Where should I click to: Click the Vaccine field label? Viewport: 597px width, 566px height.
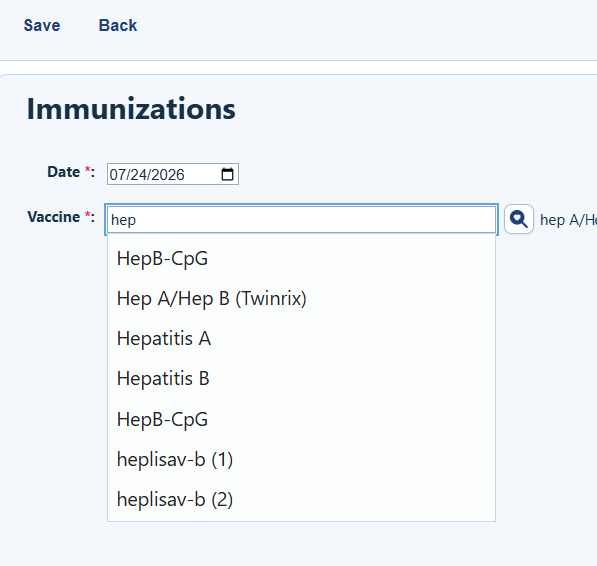(54, 217)
